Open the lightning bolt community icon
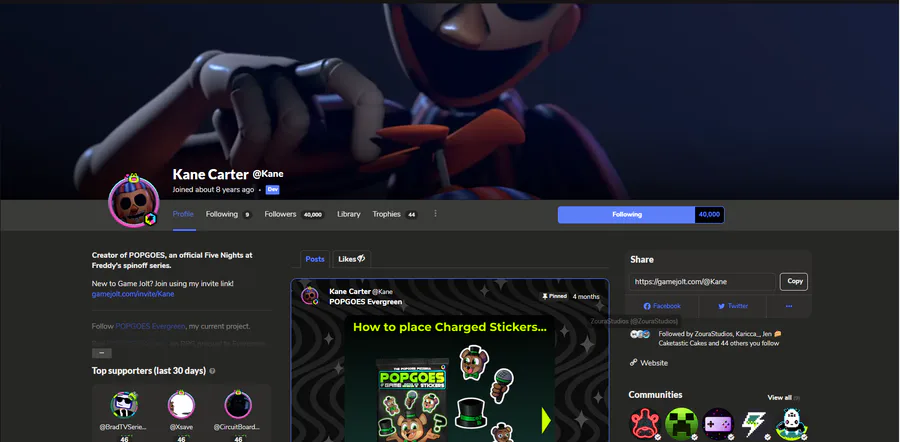Viewport: 900px width, 442px height. pyautogui.click(x=755, y=424)
